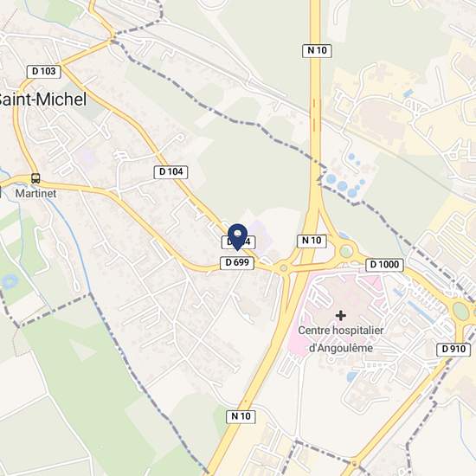Click the D 103 road shield
The width and height of the screenshot is (476, 476).
44,72
